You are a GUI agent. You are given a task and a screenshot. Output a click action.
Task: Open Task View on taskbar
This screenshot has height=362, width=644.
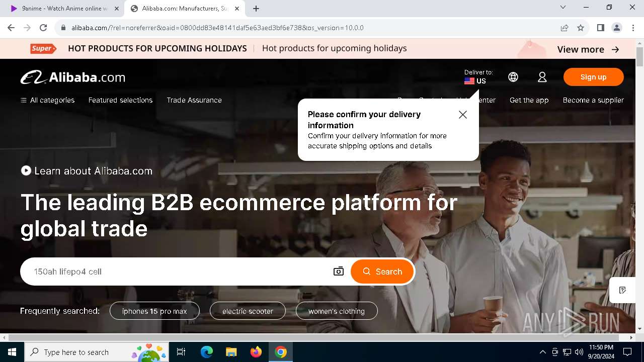click(x=181, y=352)
